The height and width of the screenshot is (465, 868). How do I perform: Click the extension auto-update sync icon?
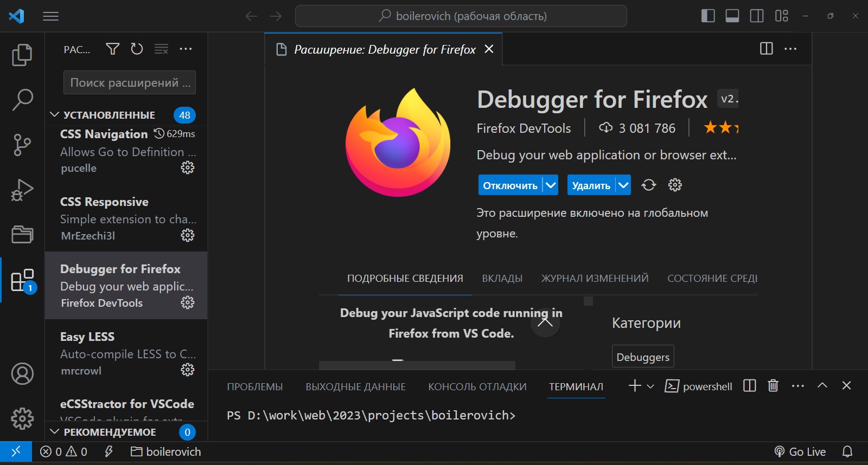click(x=649, y=185)
